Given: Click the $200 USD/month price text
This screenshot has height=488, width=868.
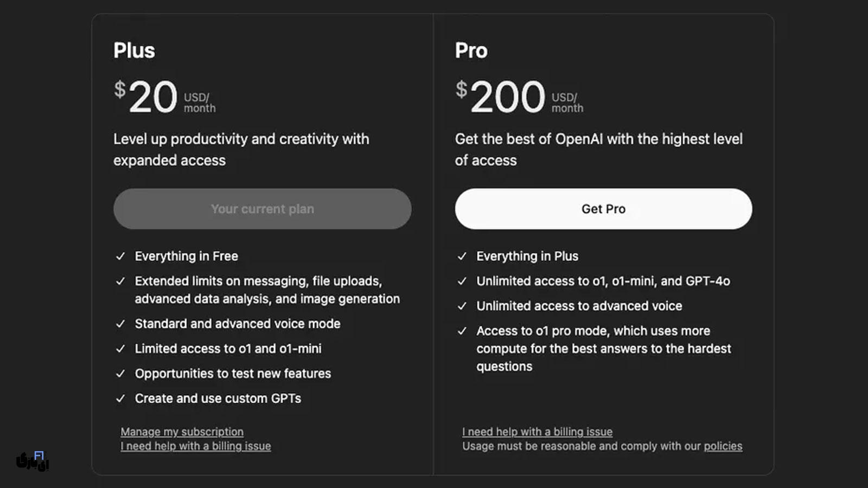Looking at the screenshot, I should point(519,98).
